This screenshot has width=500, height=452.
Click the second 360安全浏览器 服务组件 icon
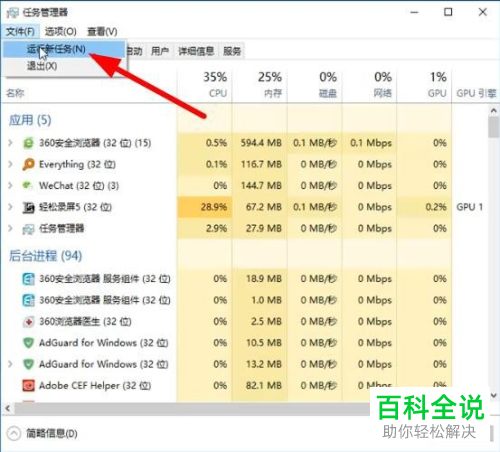pyautogui.click(x=28, y=300)
